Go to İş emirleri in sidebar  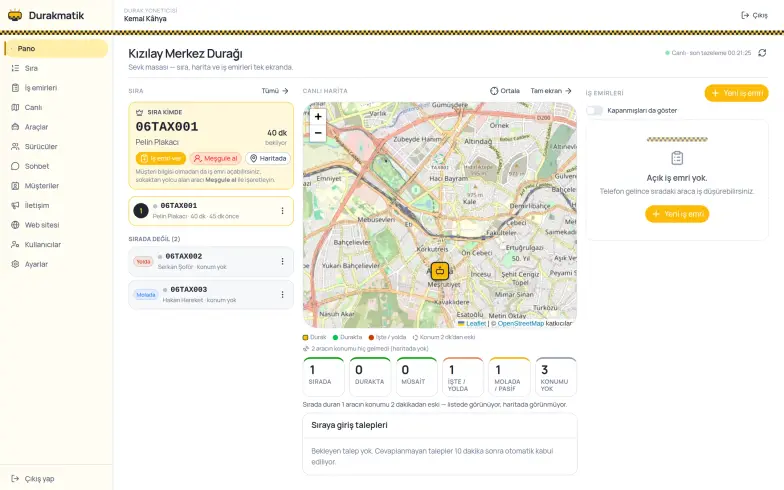click(56, 88)
